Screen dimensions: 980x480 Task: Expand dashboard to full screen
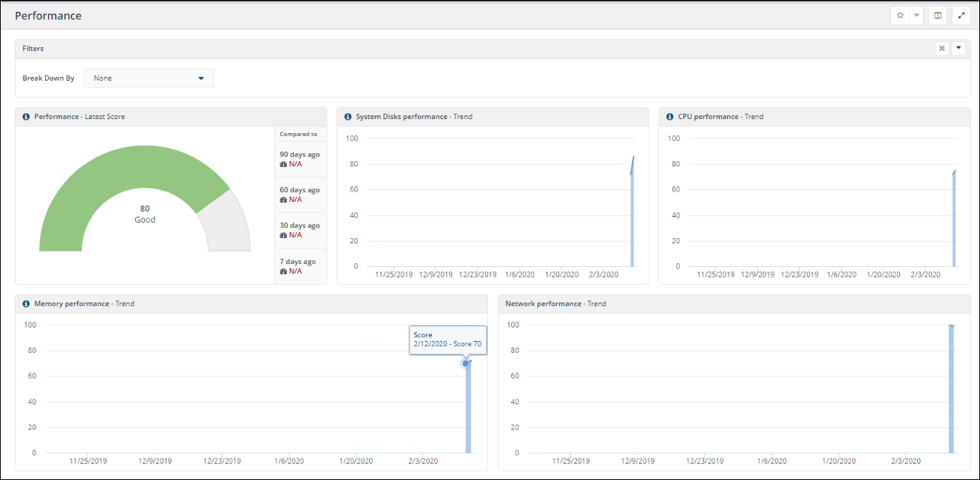coord(962,16)
